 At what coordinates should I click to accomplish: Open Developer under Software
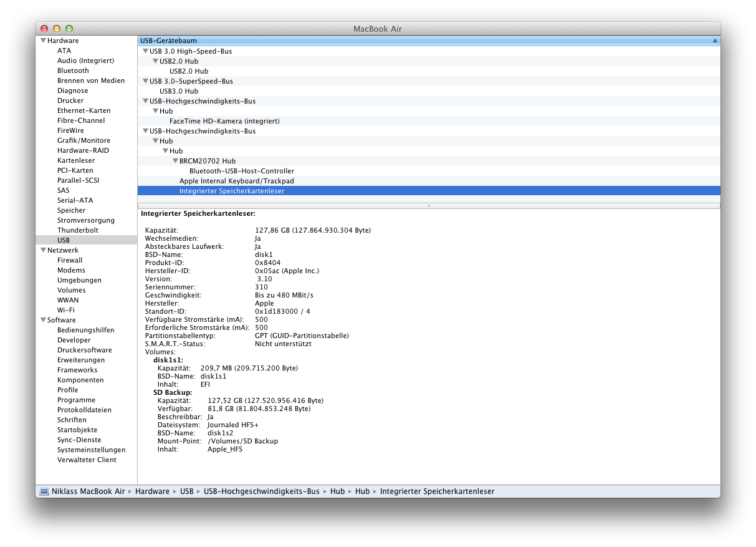tap(74, 340)
